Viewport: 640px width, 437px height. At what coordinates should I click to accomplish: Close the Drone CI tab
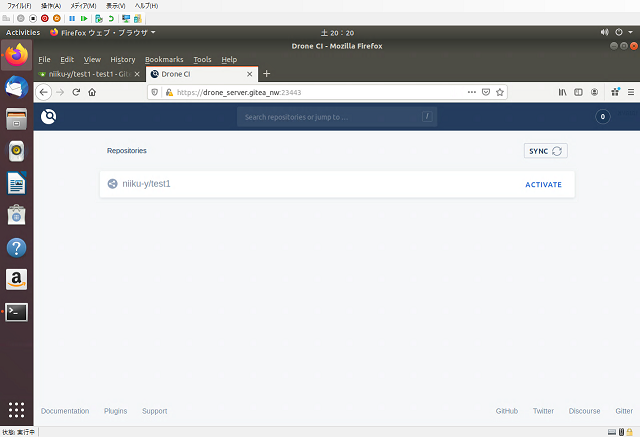pyautogui.click(x=249, y=74)
